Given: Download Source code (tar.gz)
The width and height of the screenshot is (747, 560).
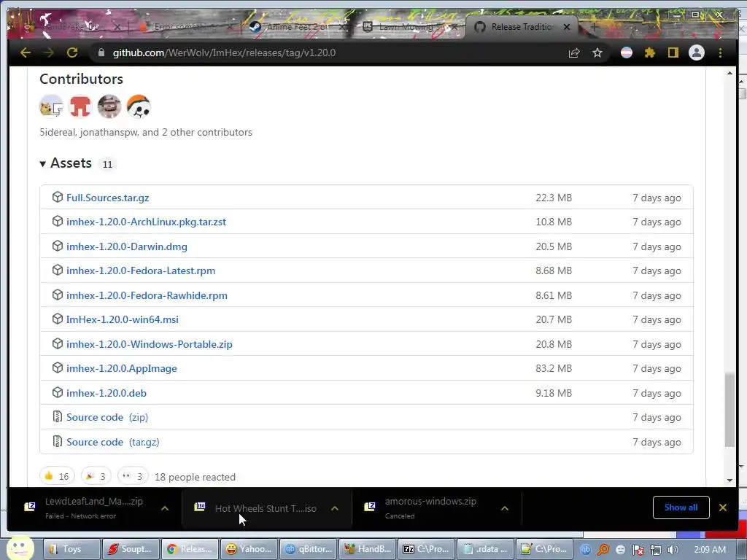Looking at the screenshot, I should pos(113,442).
